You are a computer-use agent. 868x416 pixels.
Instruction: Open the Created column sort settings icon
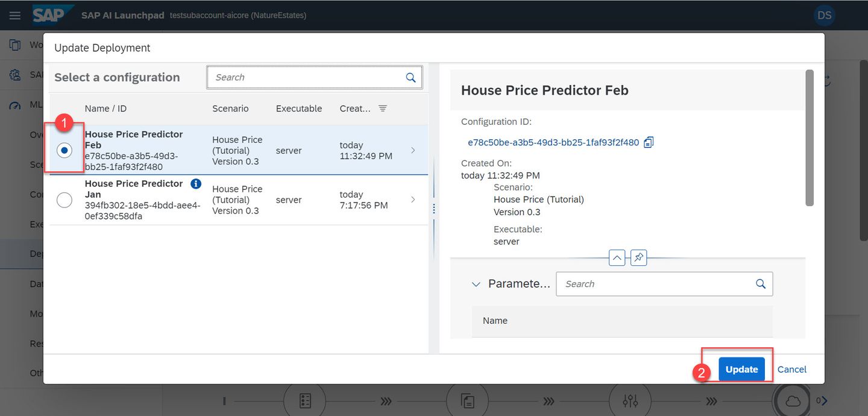[x=383, y=108]
